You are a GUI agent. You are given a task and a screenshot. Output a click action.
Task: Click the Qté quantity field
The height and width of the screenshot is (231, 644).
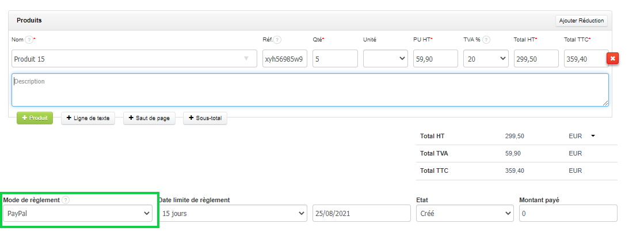pyautogui.click(x=335, y=58)
